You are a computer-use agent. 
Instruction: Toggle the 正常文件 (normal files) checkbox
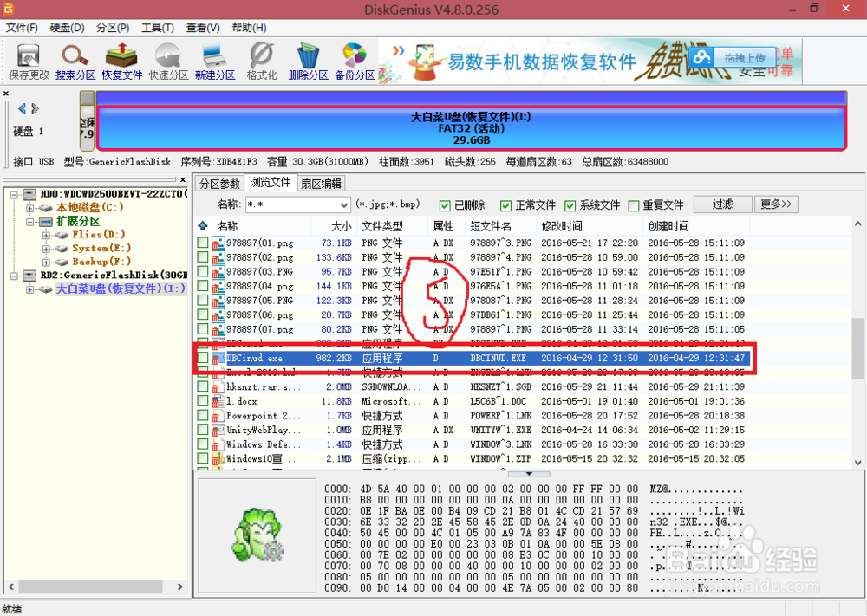[x=505, y=205]
